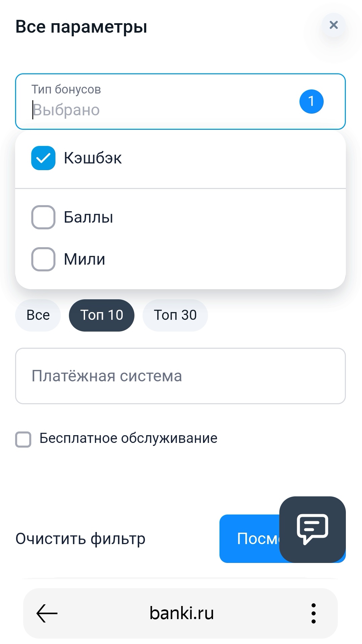Check Бесплатное обслуживание option
Screen dimensions: 362x644
tap(23, 438)
